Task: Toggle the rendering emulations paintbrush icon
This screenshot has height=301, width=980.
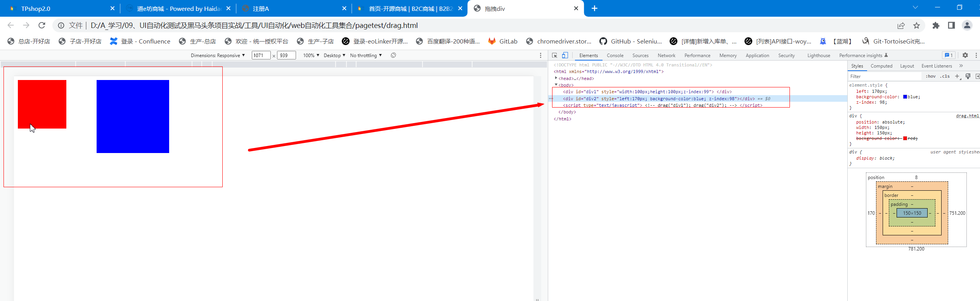Action: pos(968,76)
